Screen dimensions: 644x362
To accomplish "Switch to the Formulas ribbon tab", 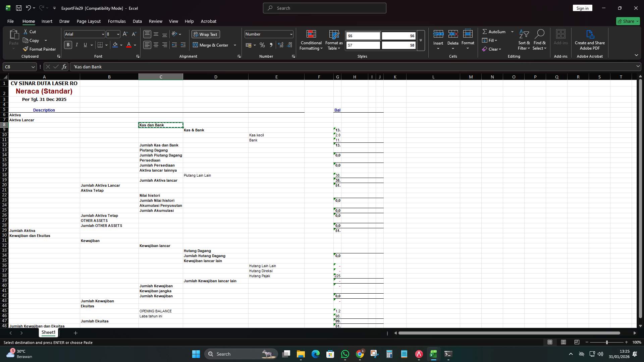I will (116, 21).
